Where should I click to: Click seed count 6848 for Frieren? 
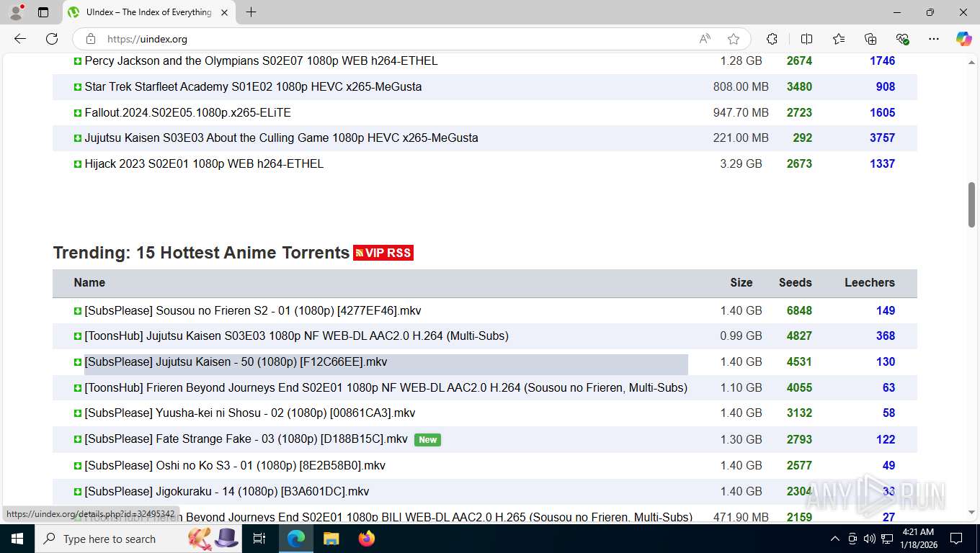coord(799,310)
